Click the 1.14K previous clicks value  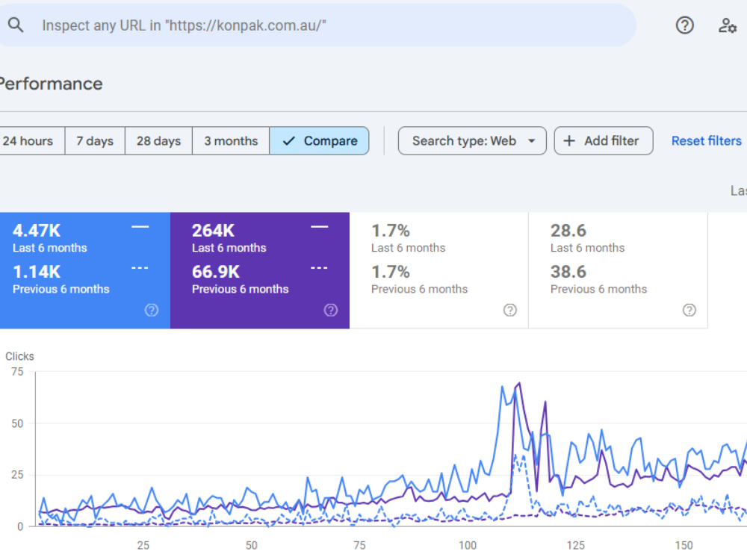pos(37,272)
